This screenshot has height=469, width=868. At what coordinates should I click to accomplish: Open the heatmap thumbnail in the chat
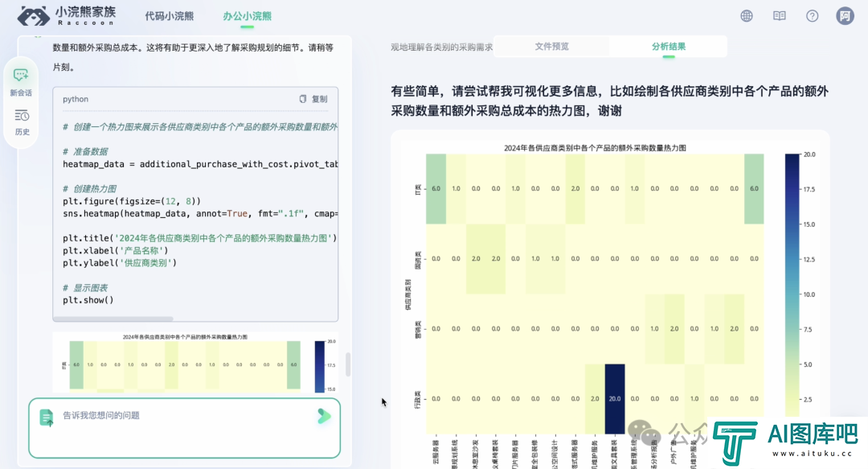tap(195, 362)
